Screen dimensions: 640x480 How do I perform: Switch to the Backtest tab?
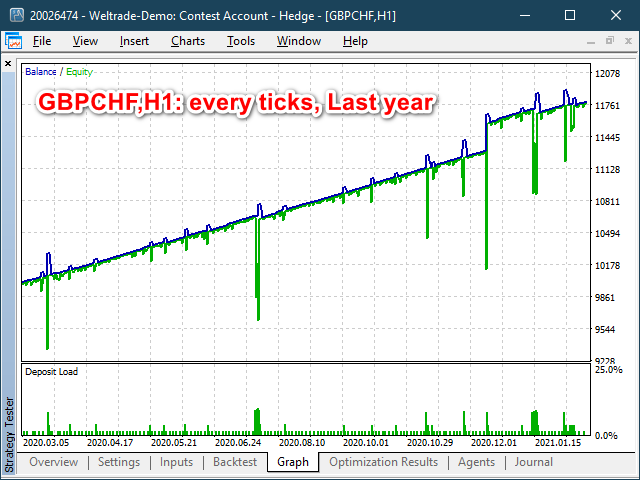point(235,462)
